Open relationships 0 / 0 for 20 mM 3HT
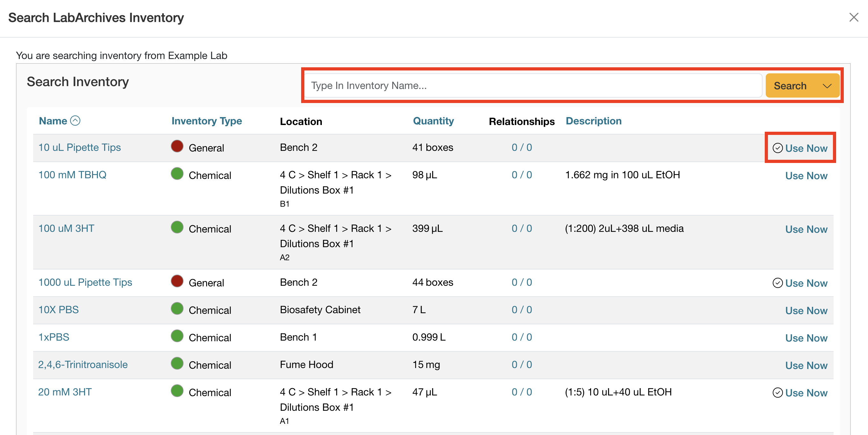This screenshot has height=435, width=868. pos(522,392)
